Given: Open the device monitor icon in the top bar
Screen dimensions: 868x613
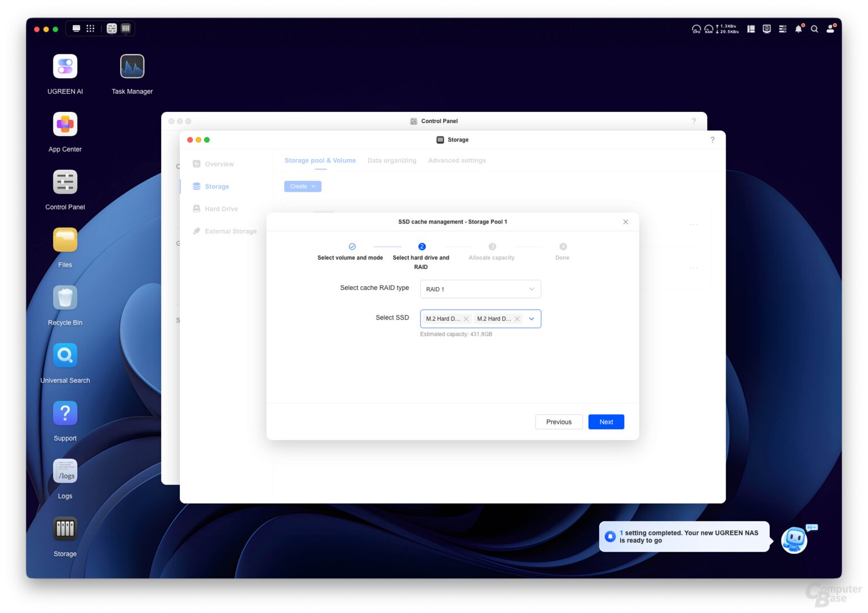Looking at the screenshot, I should coord(767,29).
